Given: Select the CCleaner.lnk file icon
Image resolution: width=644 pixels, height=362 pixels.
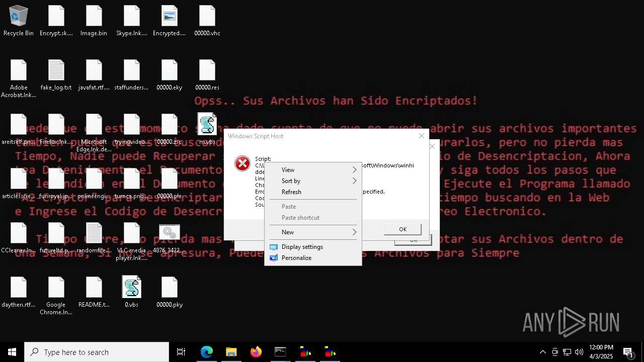Looking at the screenshot, I should click(x=19, y=238).
